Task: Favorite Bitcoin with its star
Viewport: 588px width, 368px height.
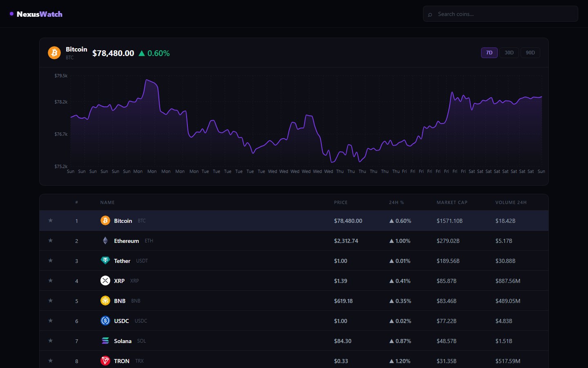Action: point(51,220)
